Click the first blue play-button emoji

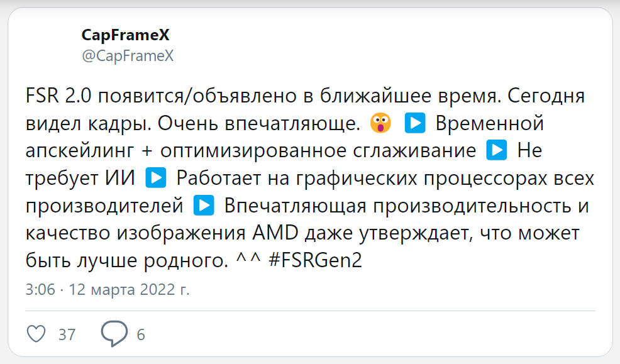(x=414, y=123)
